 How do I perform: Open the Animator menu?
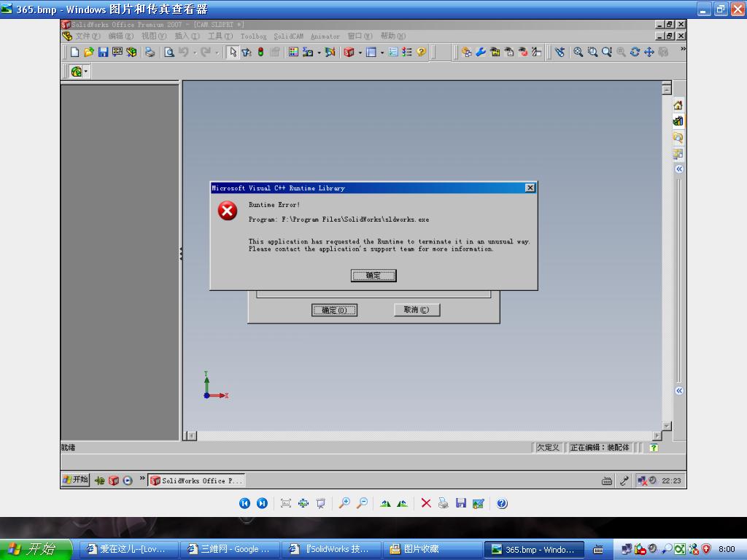click(x=325, y=36)
